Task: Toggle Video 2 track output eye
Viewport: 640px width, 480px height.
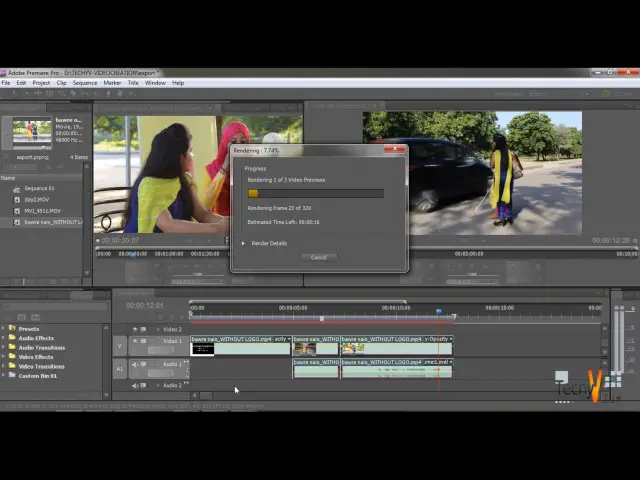Action: (135, 329)
